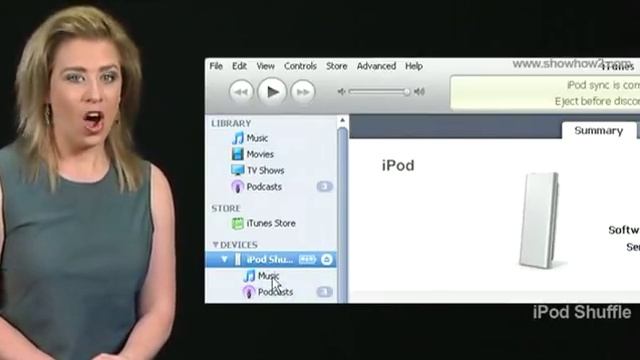Open the View menu
The height and width of the screenshot is (360, 640).
pos(265,66)
